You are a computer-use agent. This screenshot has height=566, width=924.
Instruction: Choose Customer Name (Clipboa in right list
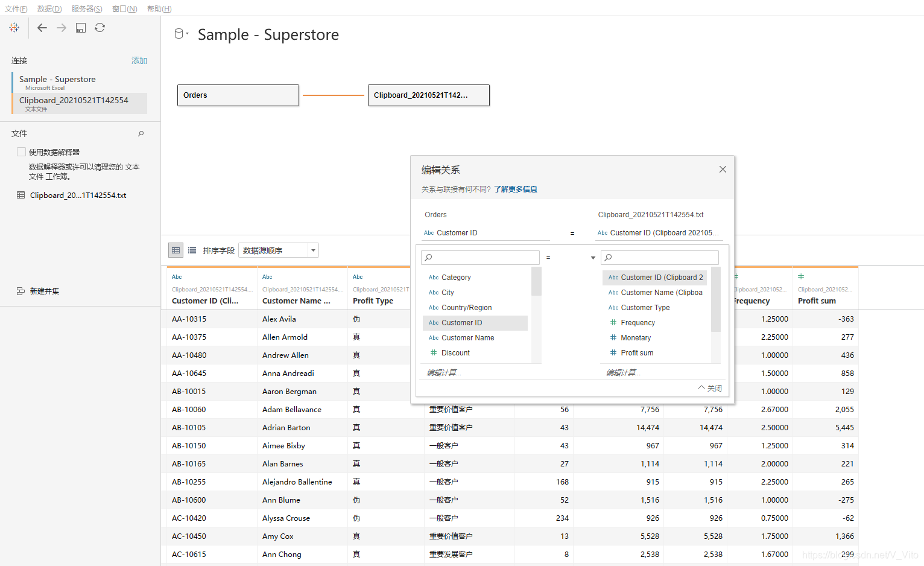(655, 293)
